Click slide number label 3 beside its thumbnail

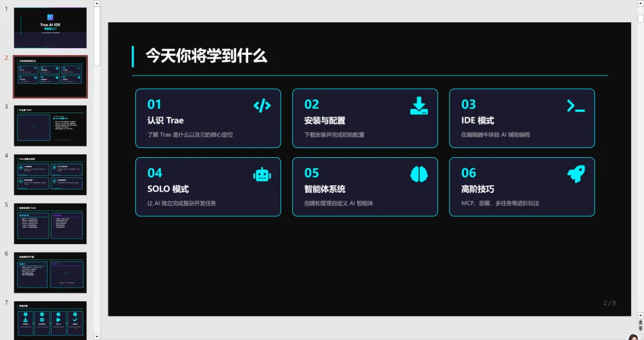(x=6, y=107)
